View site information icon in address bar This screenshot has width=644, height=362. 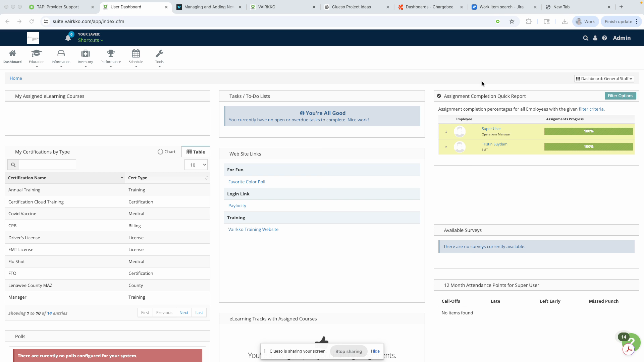click(x=46, y=21)
